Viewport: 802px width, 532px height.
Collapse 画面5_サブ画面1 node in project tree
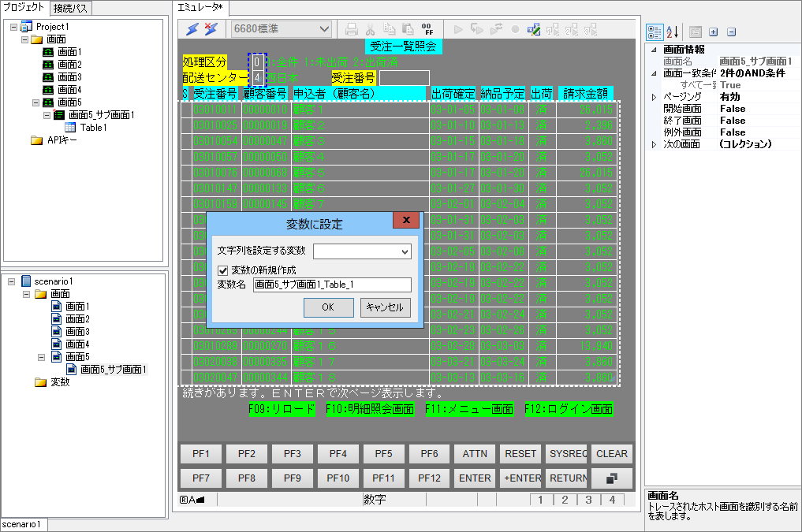pyautogui.click(x=47, y=115)
